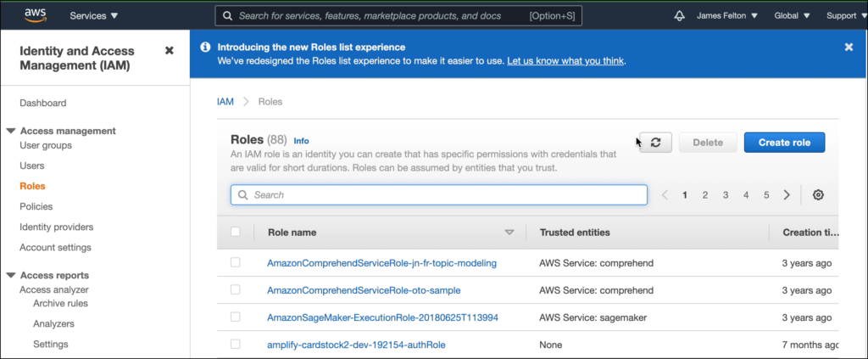
Task: Click 'AWS Service: sagemaker' cell
Action: pos(593,317)
